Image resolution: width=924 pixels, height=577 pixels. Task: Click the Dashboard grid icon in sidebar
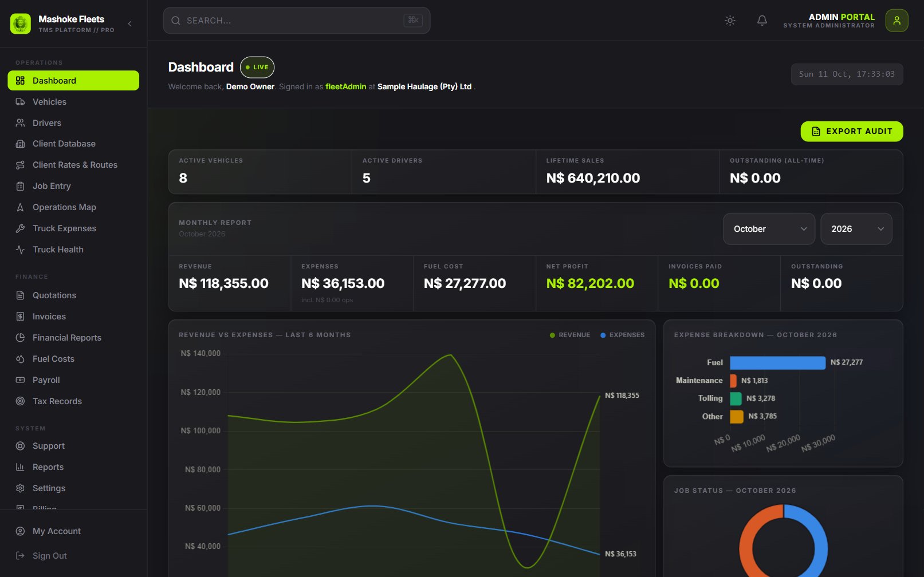click(x=20, y=81)
